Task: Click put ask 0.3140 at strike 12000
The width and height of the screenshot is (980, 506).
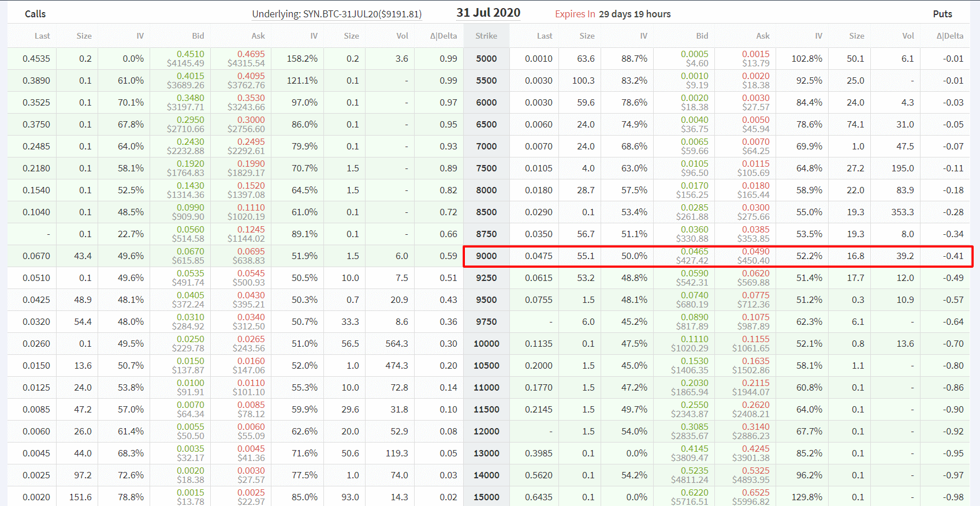Action: 756,427
